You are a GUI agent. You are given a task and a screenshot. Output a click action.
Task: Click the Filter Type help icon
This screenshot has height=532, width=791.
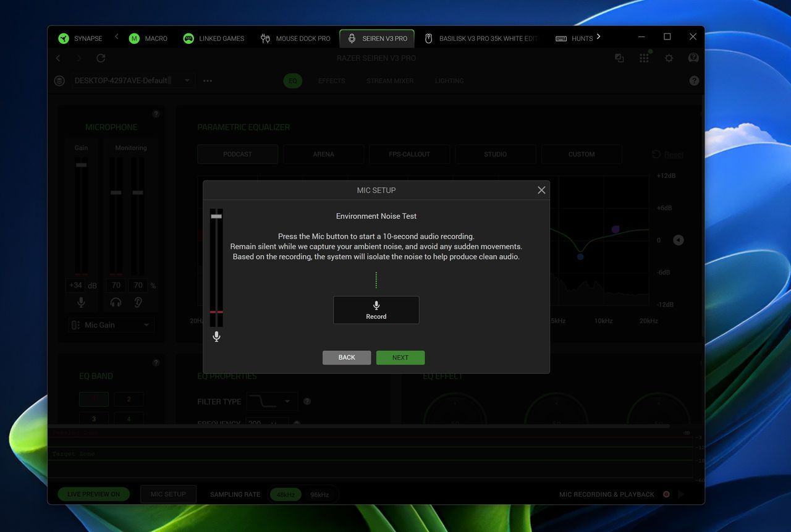[307, 402]
